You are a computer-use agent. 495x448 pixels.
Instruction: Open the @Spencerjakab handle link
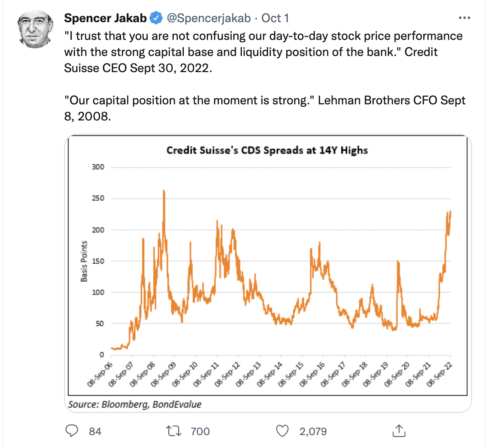click(x=208, y=18)
